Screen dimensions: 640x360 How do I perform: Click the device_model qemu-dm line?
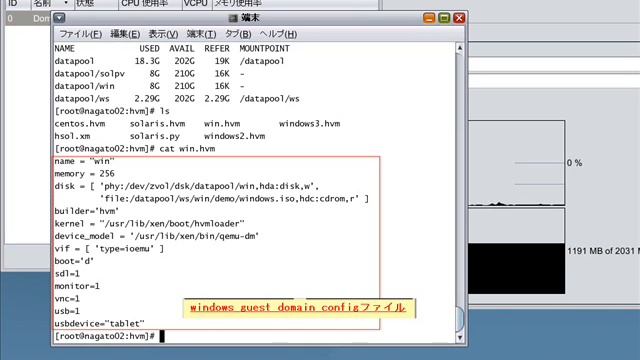click(157, 236)
